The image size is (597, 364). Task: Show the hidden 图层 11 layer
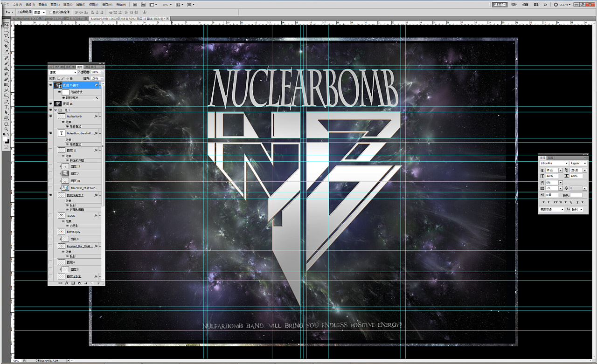click(x=50, y=150)
